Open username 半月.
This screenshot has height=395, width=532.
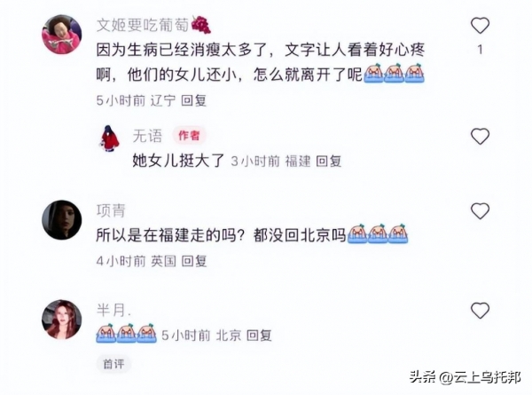point(113,310)
